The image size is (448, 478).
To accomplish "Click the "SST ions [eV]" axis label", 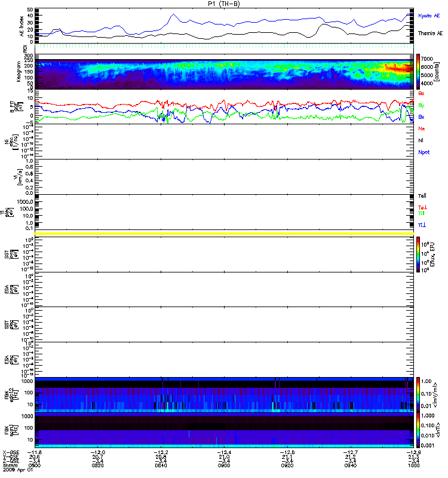I will (11, 255).
